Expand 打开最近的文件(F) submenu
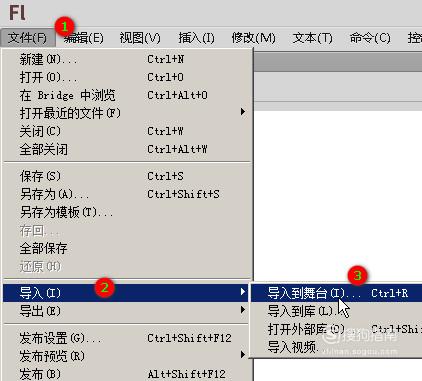Viewport: 422px width, 381px height. tap(127, 113)
